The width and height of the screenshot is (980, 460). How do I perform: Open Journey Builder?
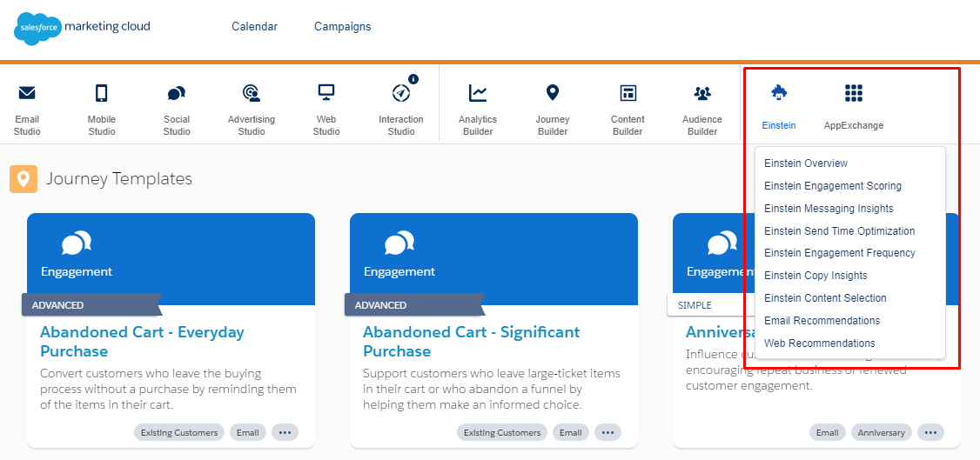coord(553,110)
